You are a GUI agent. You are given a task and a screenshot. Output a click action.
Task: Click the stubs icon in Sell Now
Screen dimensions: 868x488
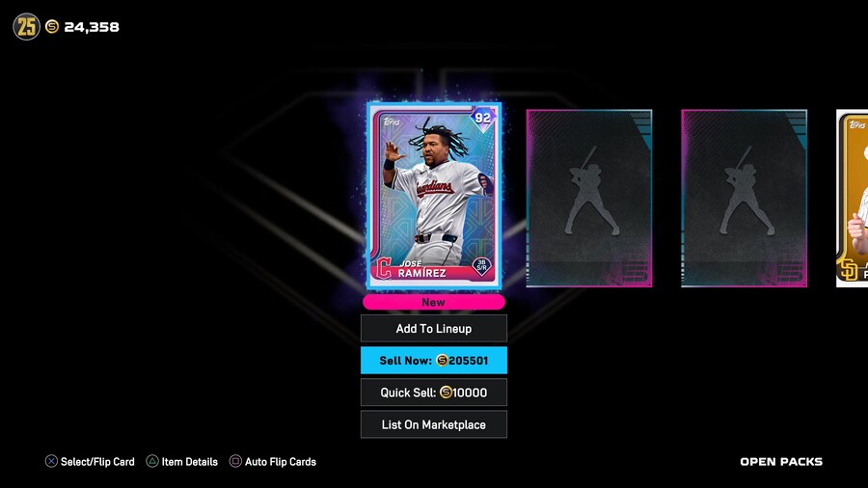441,360
